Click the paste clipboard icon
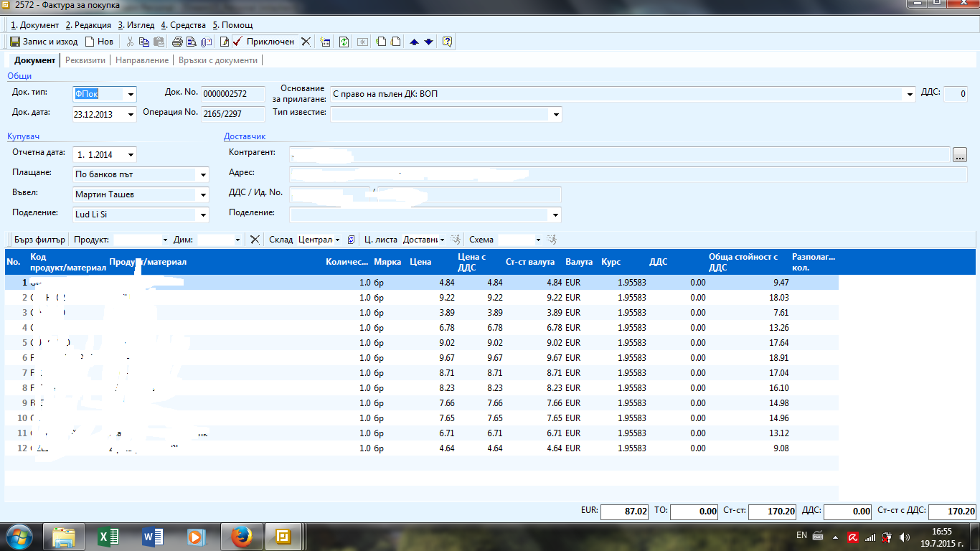Image resolution: width=980 pixels, height=551 pixels. (x=159, y=42)
